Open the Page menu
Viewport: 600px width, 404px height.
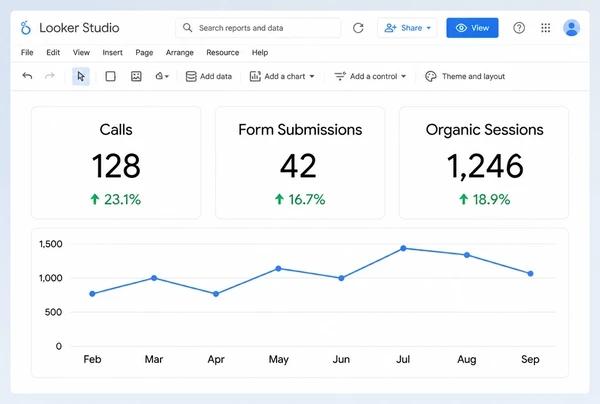coord(144,52)
